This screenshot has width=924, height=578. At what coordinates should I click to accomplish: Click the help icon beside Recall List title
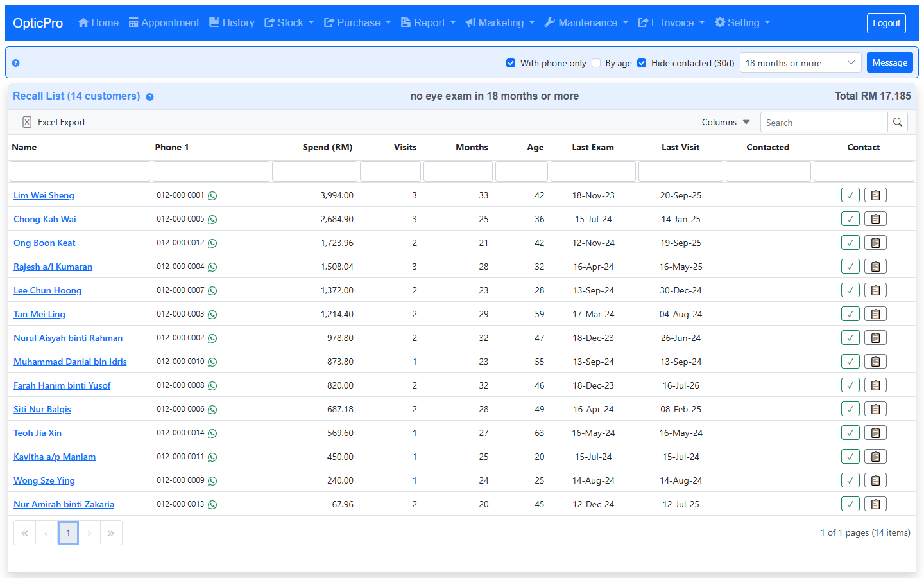(150, 97)
